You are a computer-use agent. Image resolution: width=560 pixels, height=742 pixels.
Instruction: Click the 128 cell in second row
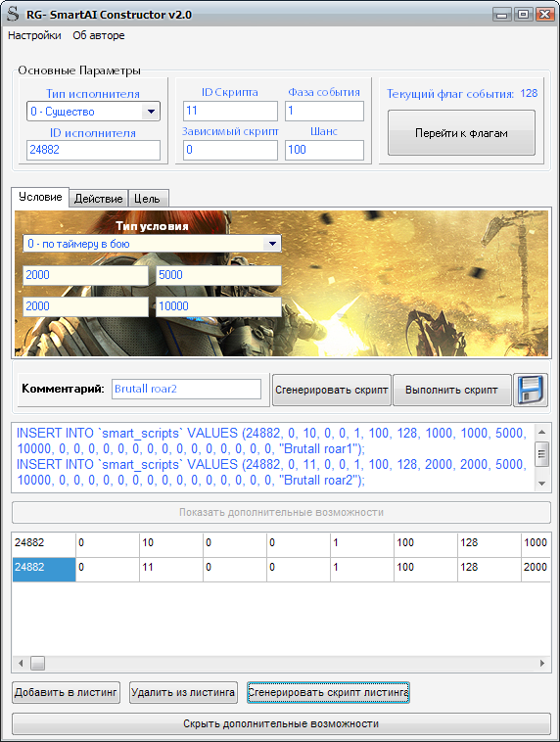point(489,570)
